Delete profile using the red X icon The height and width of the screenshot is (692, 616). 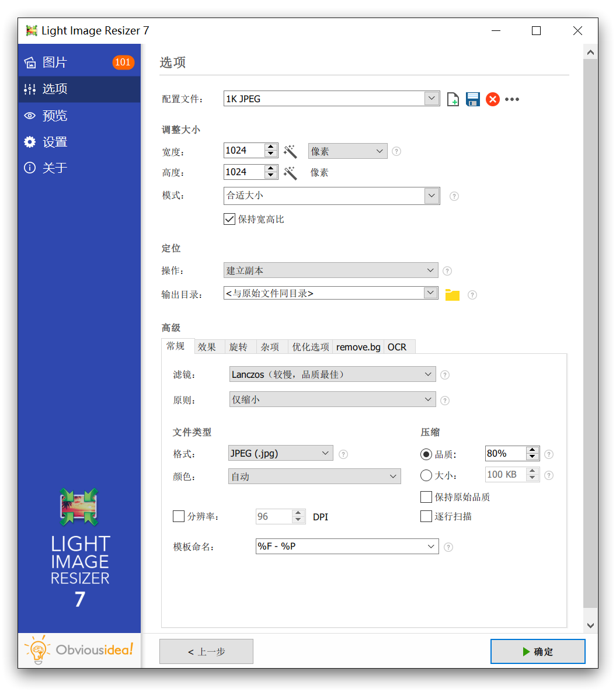493,99
